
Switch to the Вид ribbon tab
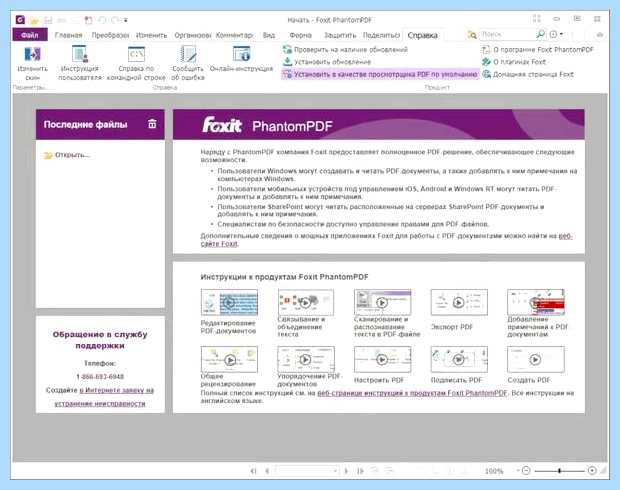pyautogui.click(x=269, y=35)
